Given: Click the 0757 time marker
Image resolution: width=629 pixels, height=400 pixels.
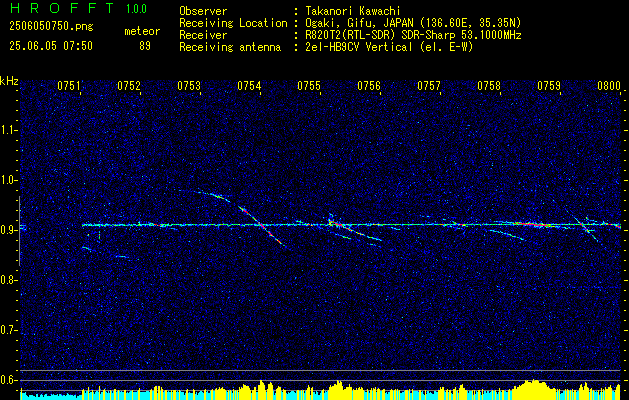Looking at the screenshot, I should coord(429,85).
